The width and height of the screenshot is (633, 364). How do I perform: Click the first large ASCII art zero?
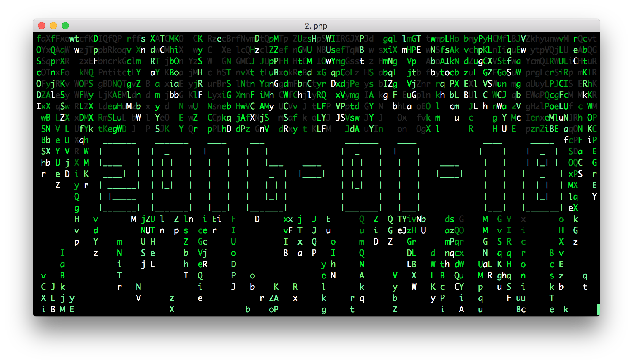coord(172,177)
